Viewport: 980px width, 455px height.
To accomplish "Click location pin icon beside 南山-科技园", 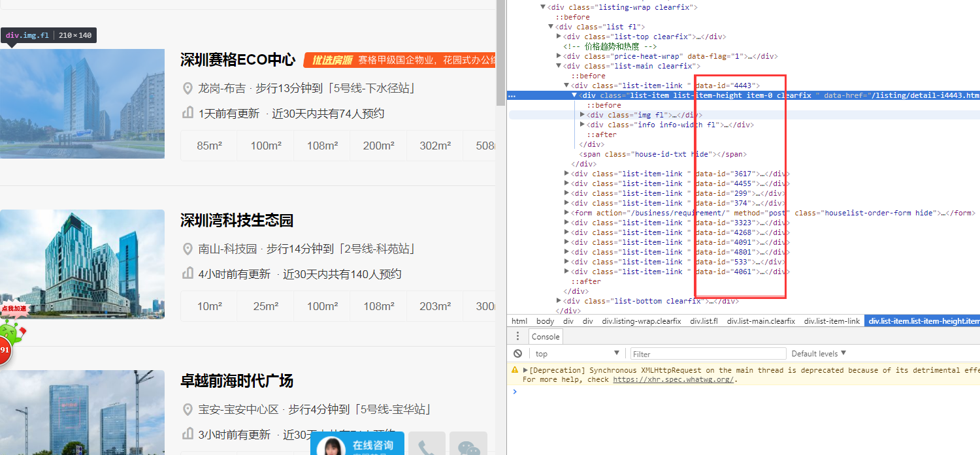I will pyautogui.click(x=188, y=249).
